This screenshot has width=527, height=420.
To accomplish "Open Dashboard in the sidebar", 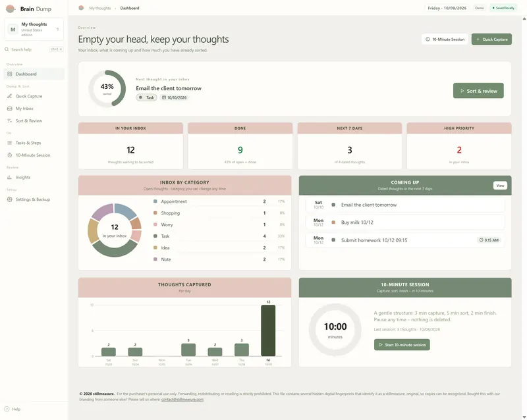I will (x=34, y=74).
